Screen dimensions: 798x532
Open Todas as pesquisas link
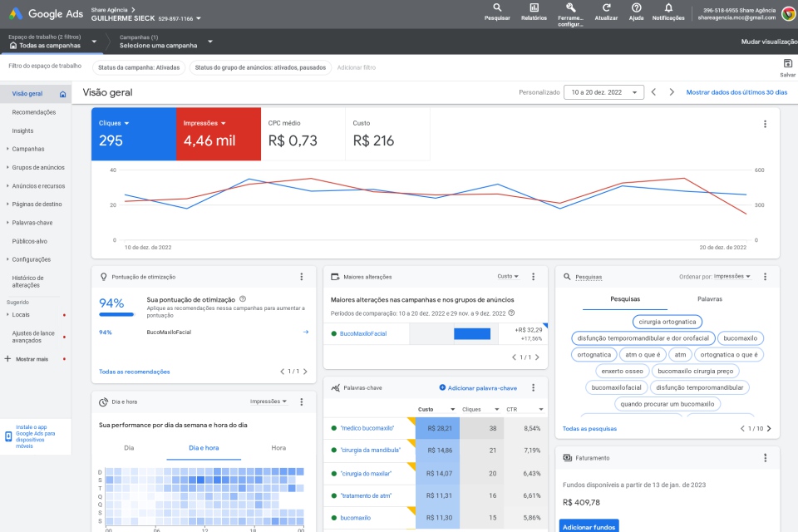click(x=589, y=429)
